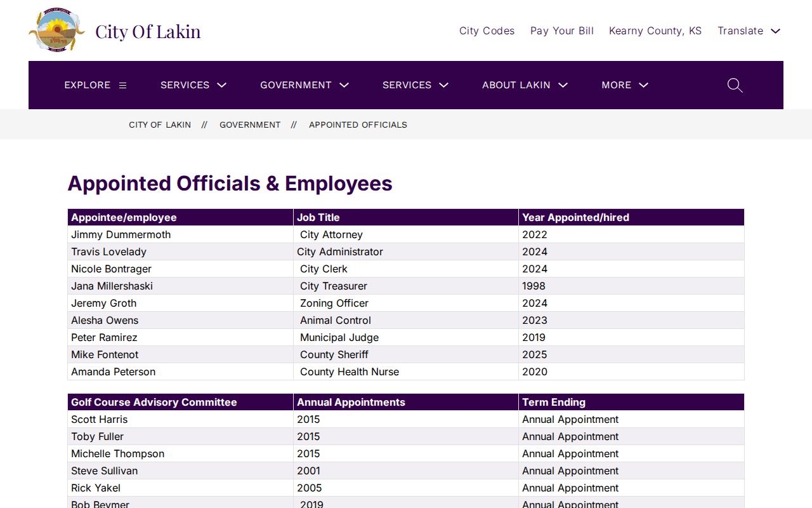Expand the Translate dropdown chevron

775,30
